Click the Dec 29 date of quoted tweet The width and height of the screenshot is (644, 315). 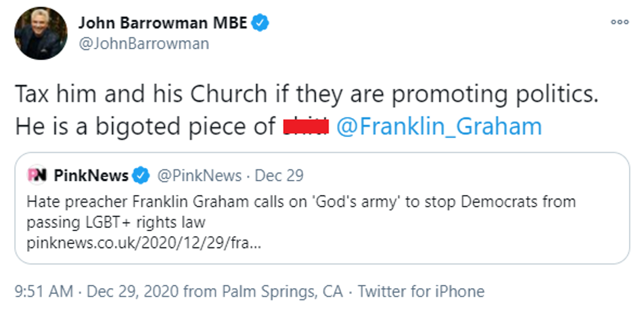[279, 176]
